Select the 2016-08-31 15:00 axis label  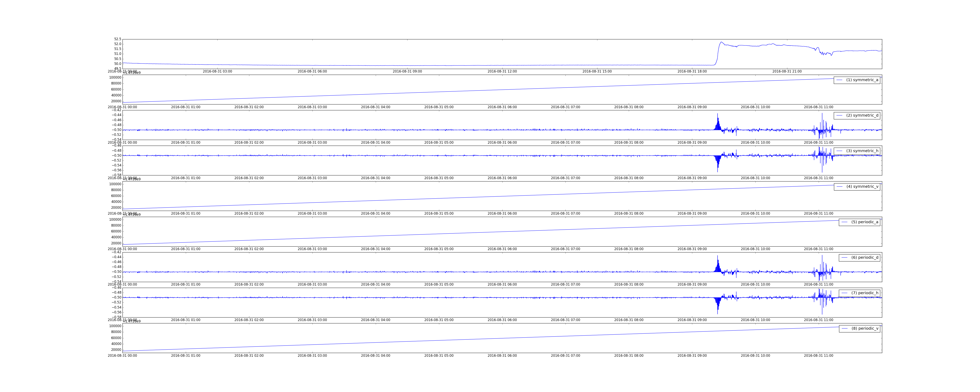[597, 72]
